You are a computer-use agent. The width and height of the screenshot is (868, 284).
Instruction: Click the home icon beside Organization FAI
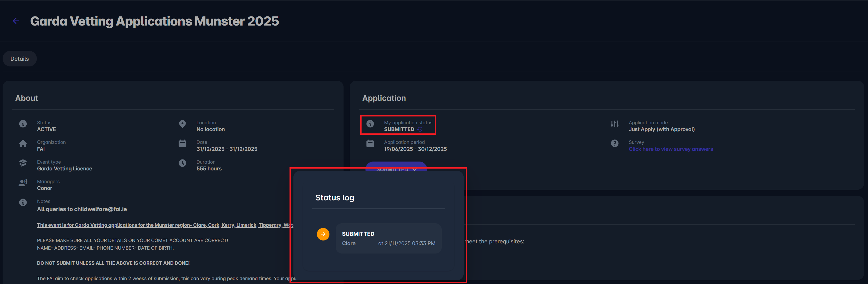click(23, 144)
